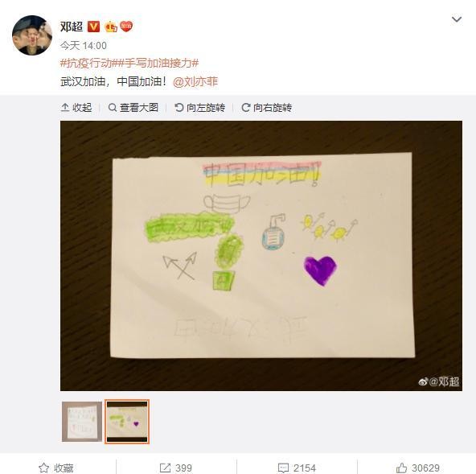Open 邓超's profile avatar
The image size is (476, 474).
coord(32,35)
